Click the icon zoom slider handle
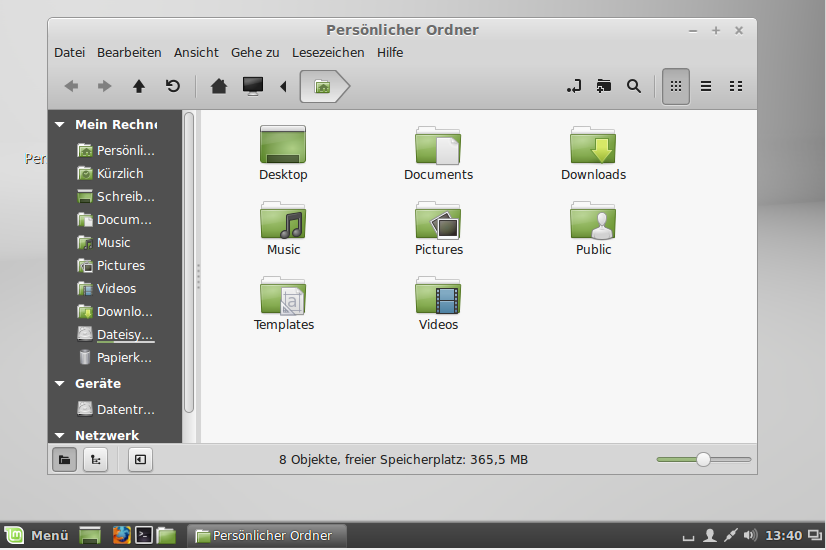The width and height of the screenshot is (826, 550). [703, 460]
